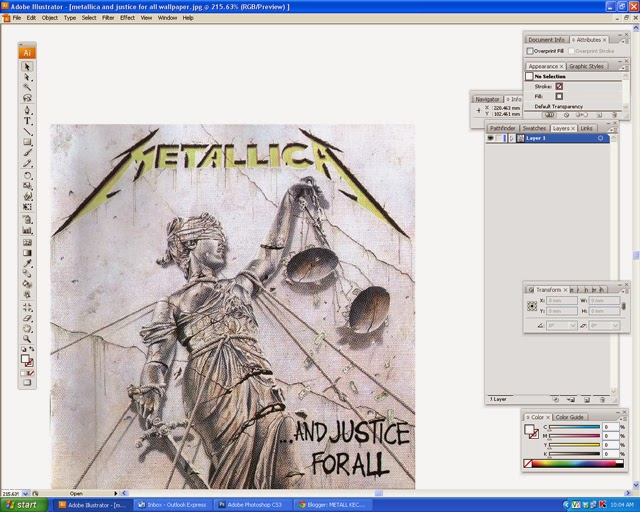
Task: Open the Attributes panel options menu
Action: (x=623, y=41)
